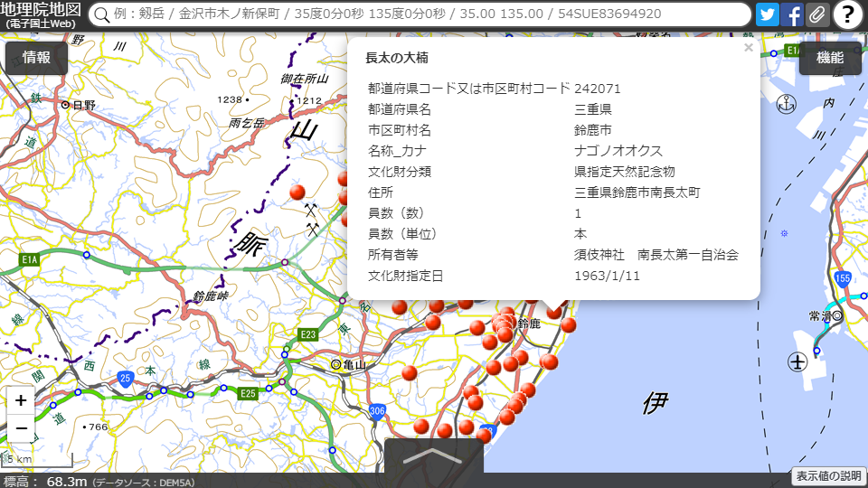
Task: Click the route 25 shield
Action: point(125,379)
